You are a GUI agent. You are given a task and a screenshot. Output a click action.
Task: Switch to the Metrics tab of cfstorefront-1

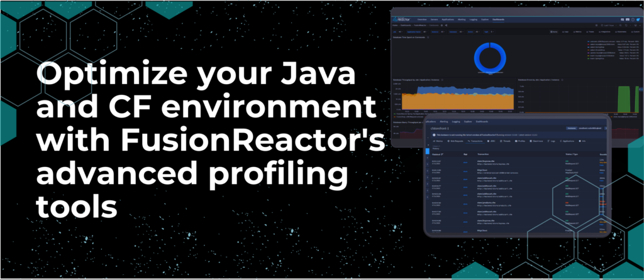[x=438, y=141]
